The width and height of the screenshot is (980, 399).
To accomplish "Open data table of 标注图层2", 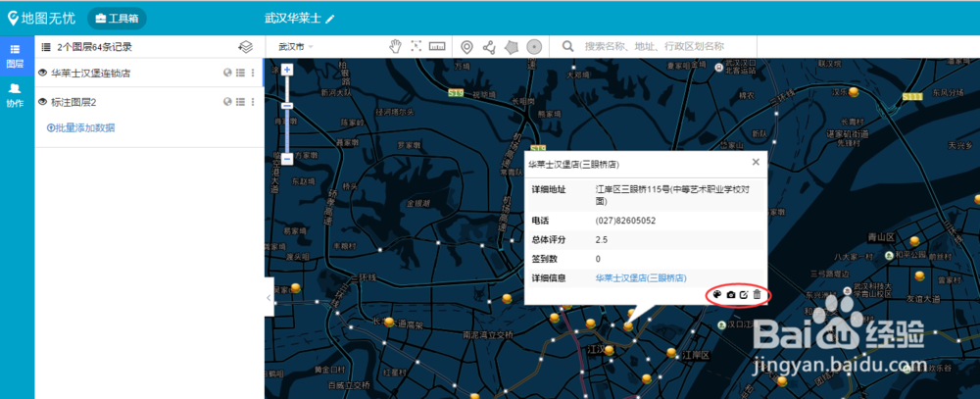I will point(240,102).
